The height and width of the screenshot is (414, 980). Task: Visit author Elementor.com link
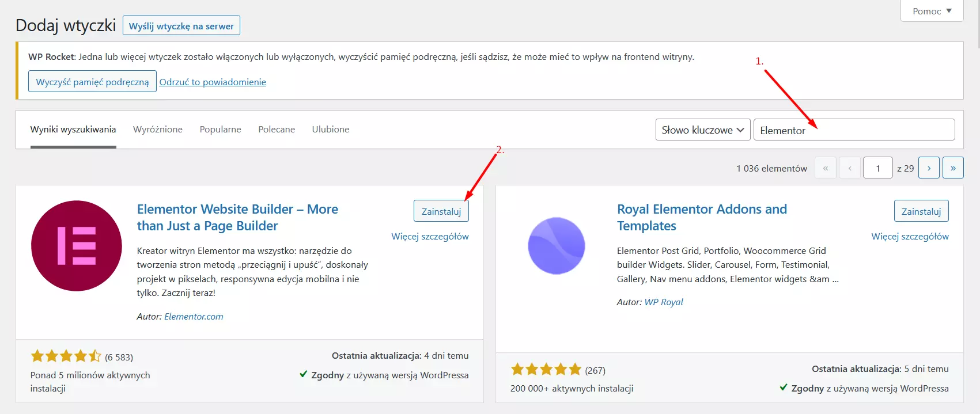point(194,317)
